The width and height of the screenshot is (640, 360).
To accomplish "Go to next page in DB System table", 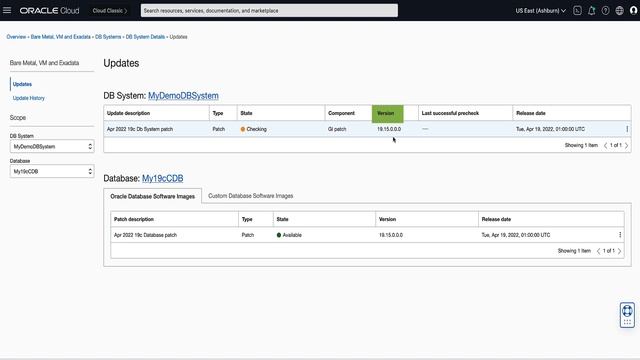I will click(627, 145).
